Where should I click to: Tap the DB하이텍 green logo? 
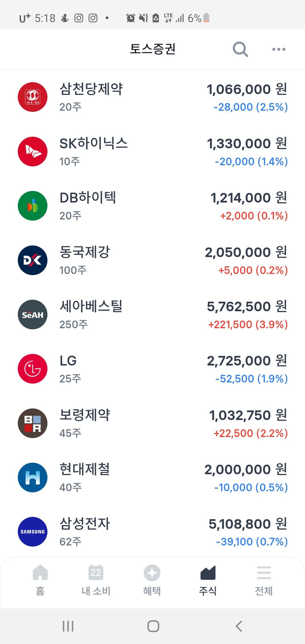(32, 206)
